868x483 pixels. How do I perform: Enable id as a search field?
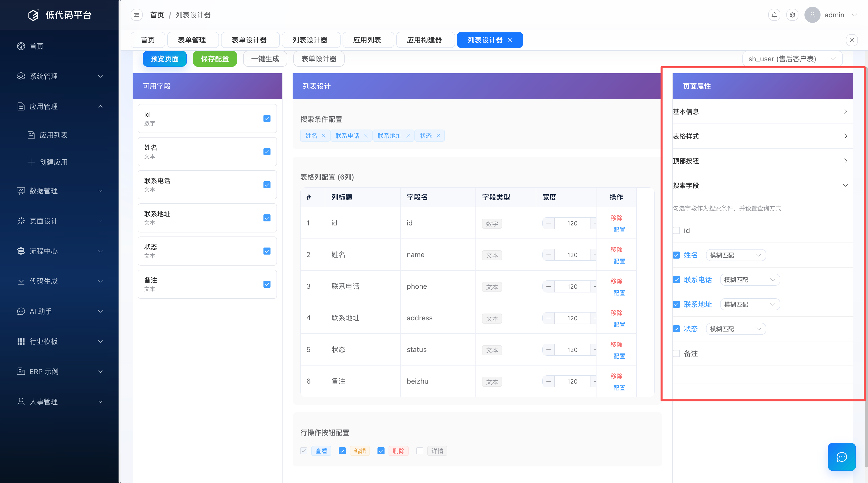[x=676, y=230]
